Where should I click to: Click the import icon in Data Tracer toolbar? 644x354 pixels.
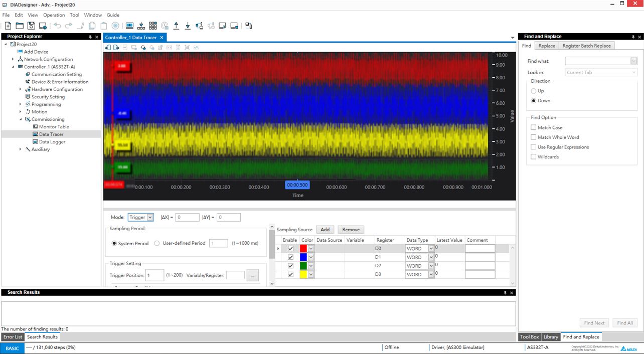tap(108, 48)
